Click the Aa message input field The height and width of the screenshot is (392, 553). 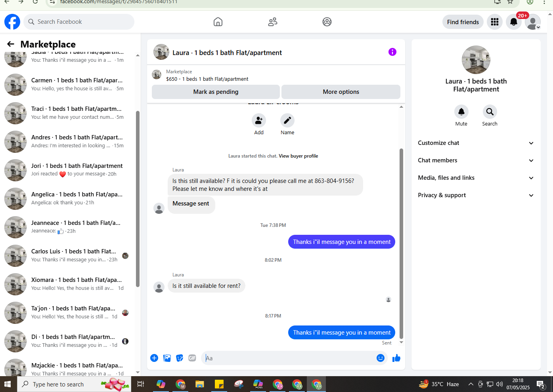289,358
